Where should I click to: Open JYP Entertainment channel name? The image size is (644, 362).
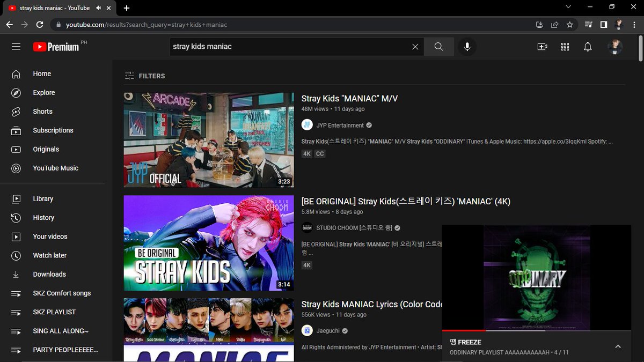[x=340, y=125]
